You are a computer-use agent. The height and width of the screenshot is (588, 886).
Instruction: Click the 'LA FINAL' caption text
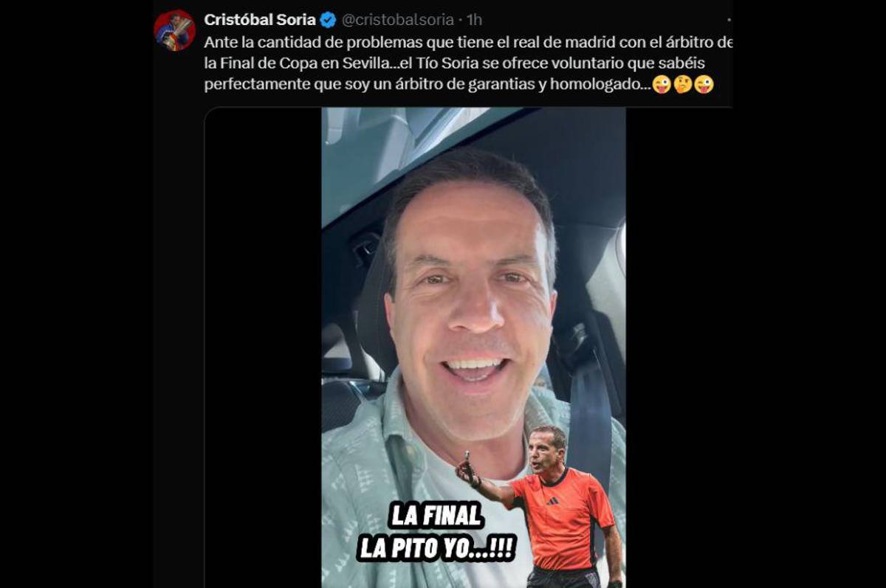(436, 516)
